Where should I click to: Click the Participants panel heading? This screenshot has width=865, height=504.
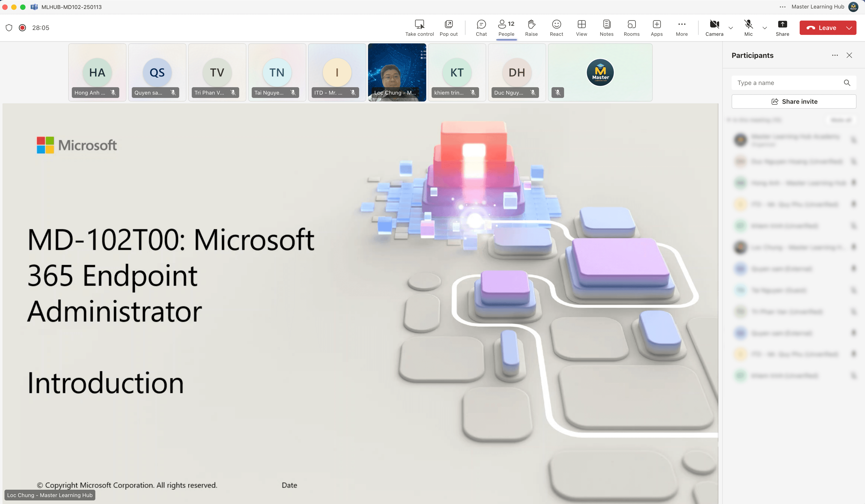pyautogui.click(x=752, y=55)
